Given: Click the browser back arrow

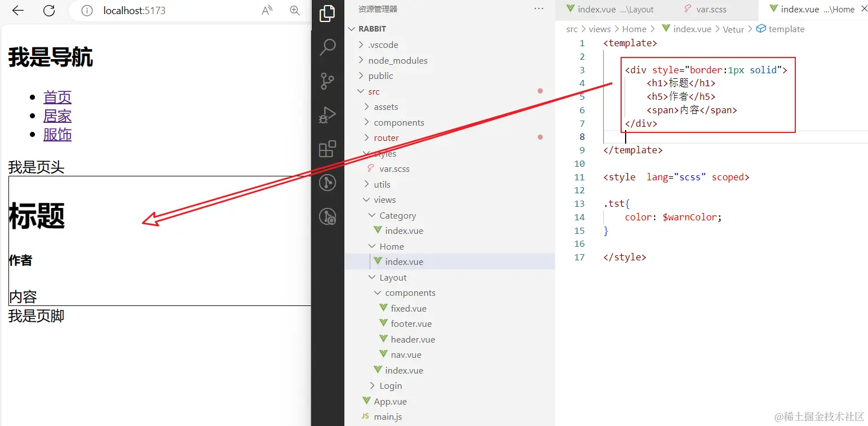Looking at the screenshot, I should point(18,10).
